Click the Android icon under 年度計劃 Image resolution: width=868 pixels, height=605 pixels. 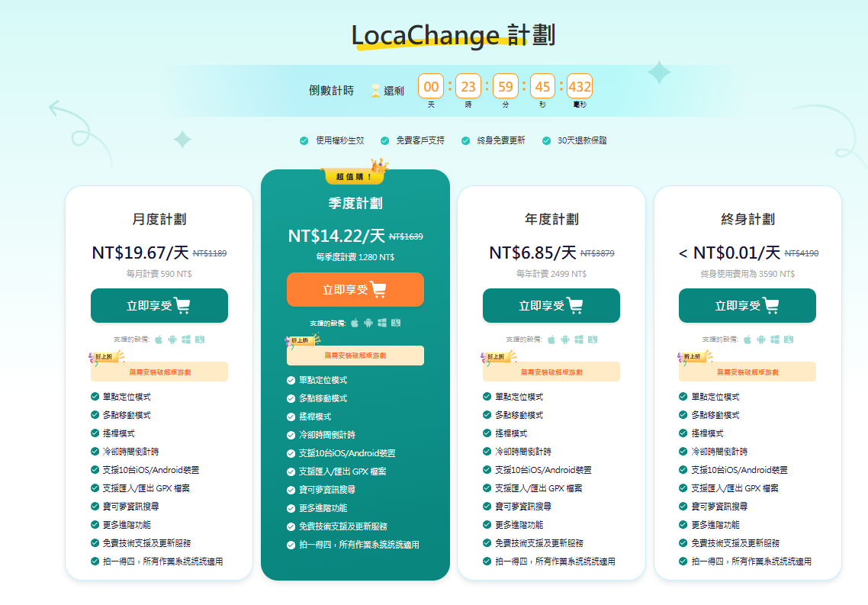(x=564, y=340)
